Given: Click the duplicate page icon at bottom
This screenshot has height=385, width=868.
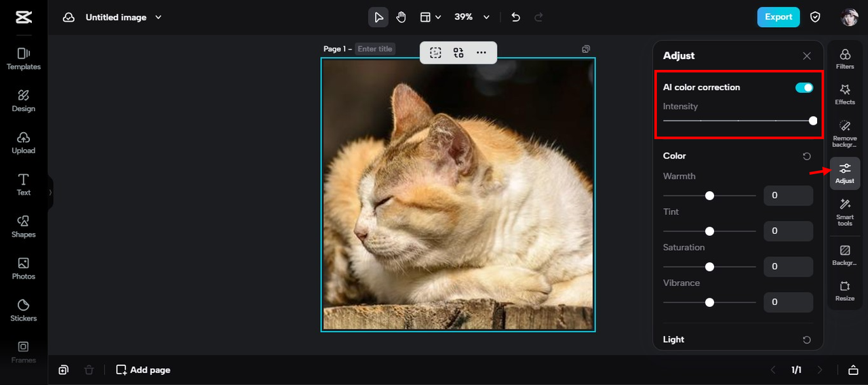Looking at the screenshot, I should click(x=63, y=369).
